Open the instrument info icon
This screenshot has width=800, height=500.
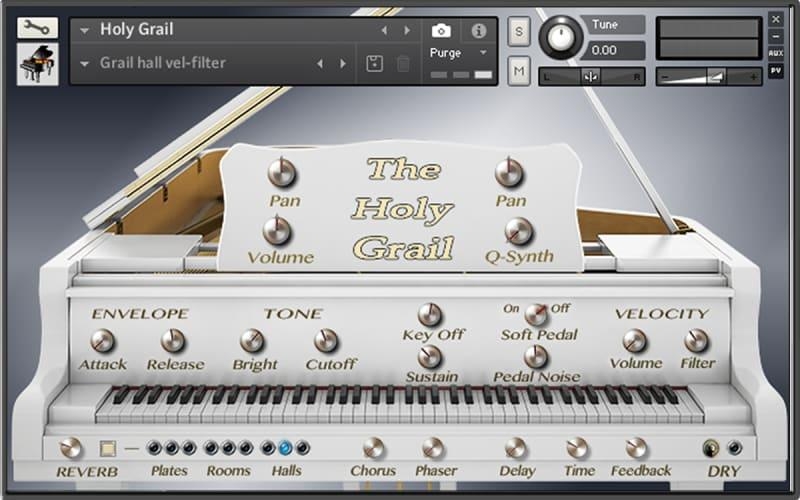pyautogui.click(x=478, y=31)
